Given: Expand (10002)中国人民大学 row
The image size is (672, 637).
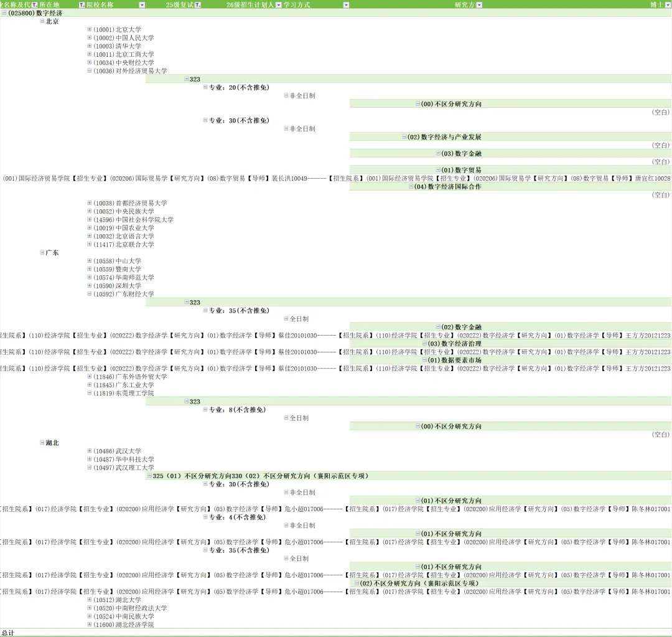Looking at the screenshot, I should (89, 37).
